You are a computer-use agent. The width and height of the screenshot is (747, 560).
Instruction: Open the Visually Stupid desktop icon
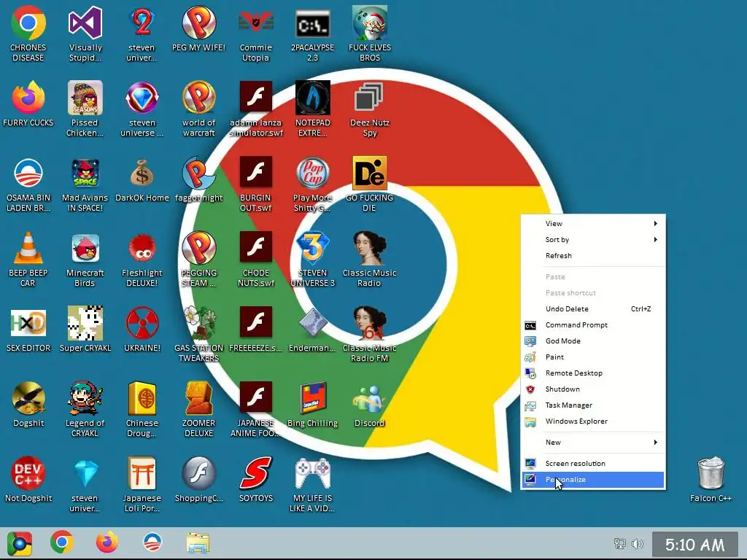(x=85, y=23)
